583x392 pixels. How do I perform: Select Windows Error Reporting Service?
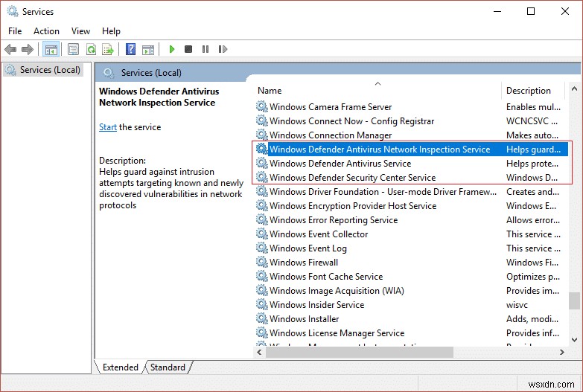[x=411, y=219]
